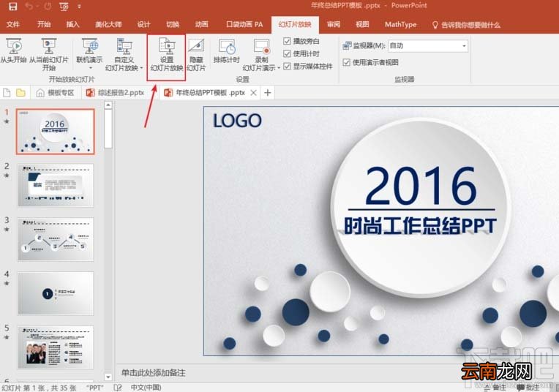Click animation star icon beside slide 3
This screenshot has width=559, height=392.
click(7, 230)
